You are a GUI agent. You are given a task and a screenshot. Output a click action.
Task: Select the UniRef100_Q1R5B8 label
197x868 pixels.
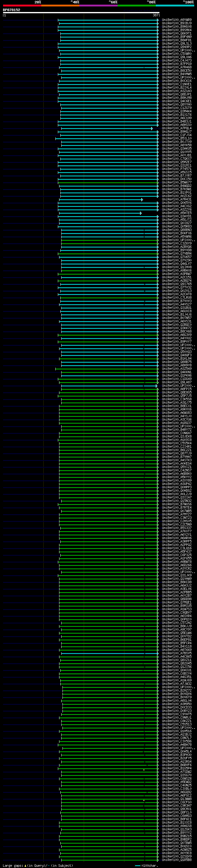click(177, 860)
